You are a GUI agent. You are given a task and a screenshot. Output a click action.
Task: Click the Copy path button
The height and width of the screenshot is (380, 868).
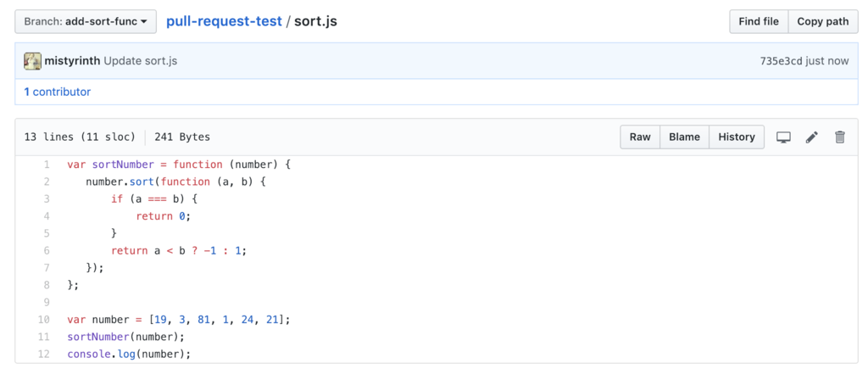(822, 21)
